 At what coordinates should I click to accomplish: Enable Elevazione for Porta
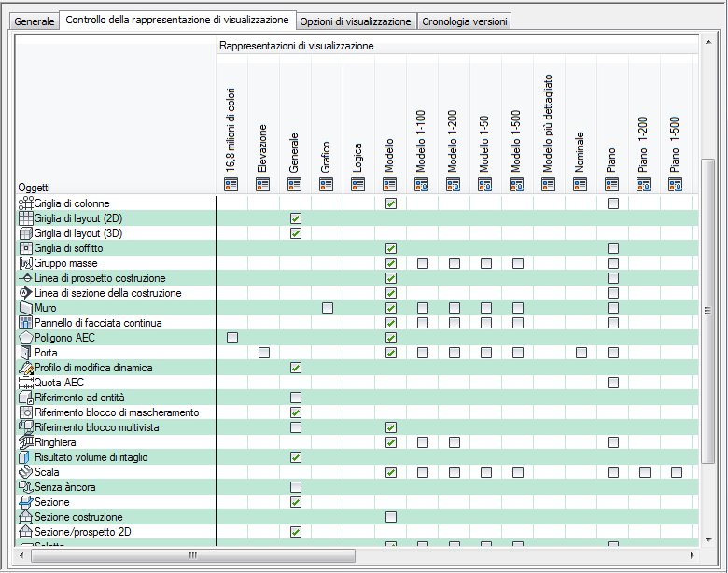coord(264,353)
